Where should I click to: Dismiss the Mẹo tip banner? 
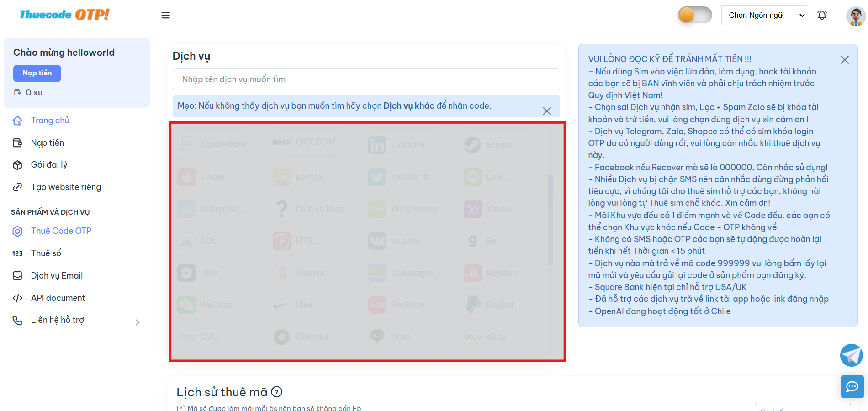point(546,111)
